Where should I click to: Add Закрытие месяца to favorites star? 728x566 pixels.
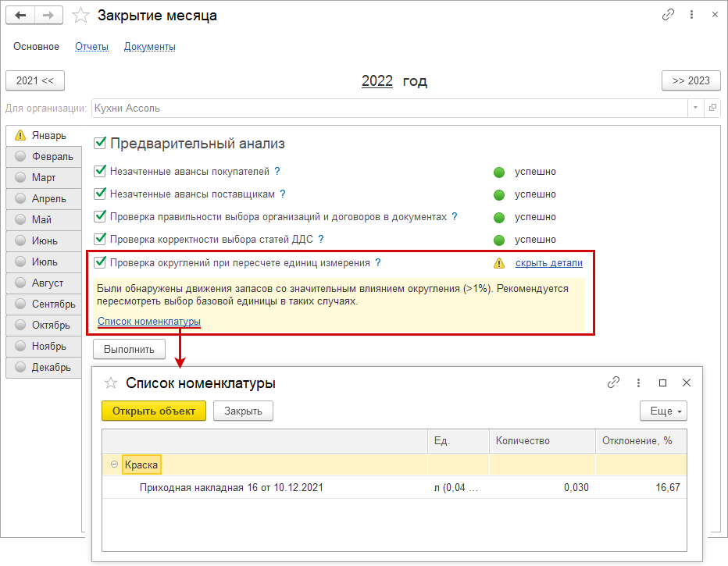[80, 15]
